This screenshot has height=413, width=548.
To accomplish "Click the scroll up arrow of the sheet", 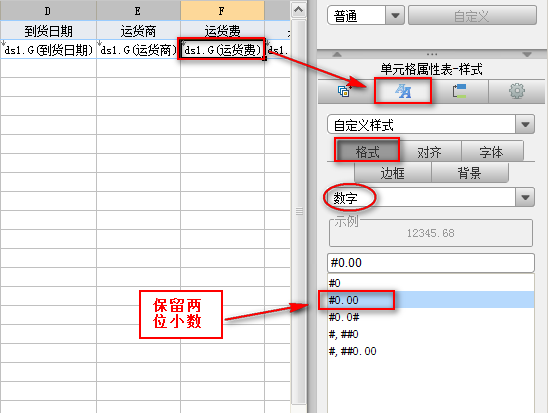I will 298,10.
